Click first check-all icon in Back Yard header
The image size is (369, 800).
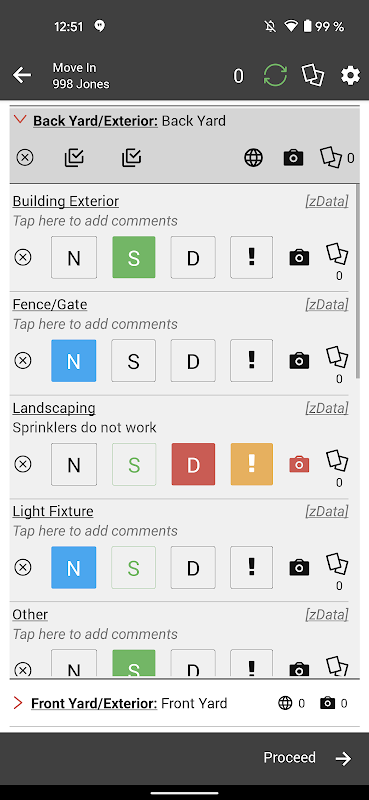click(x=74, y=158)
